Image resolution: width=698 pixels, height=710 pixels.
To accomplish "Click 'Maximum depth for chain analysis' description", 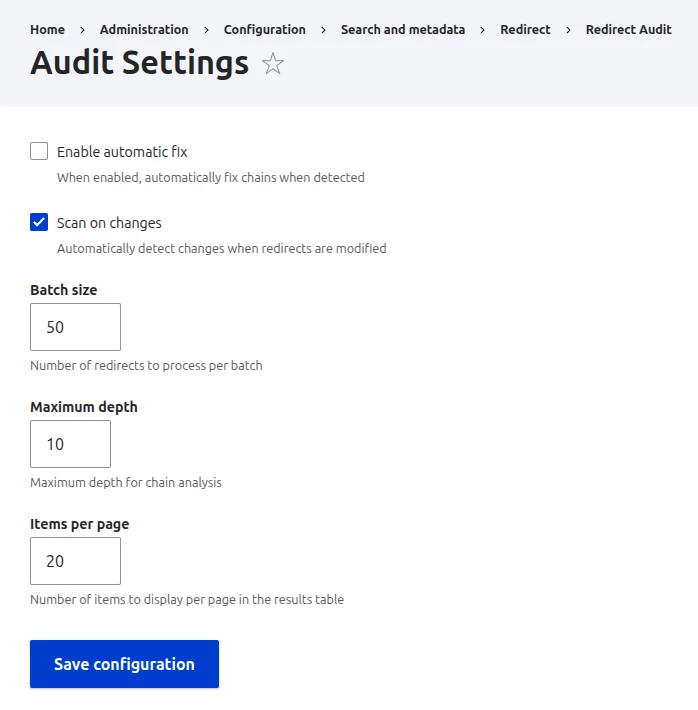I will point(126,482).
